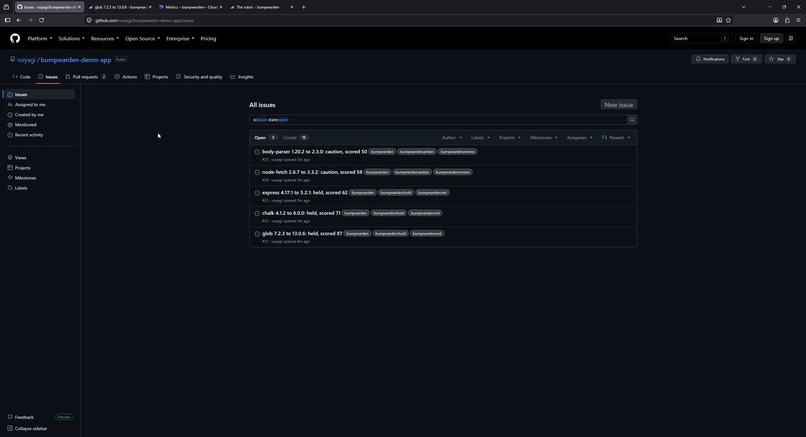Image resolution: width=806 pixels, height=437 pixels.
Task: Open the Insights repository tab
Action: click(242, 77)
